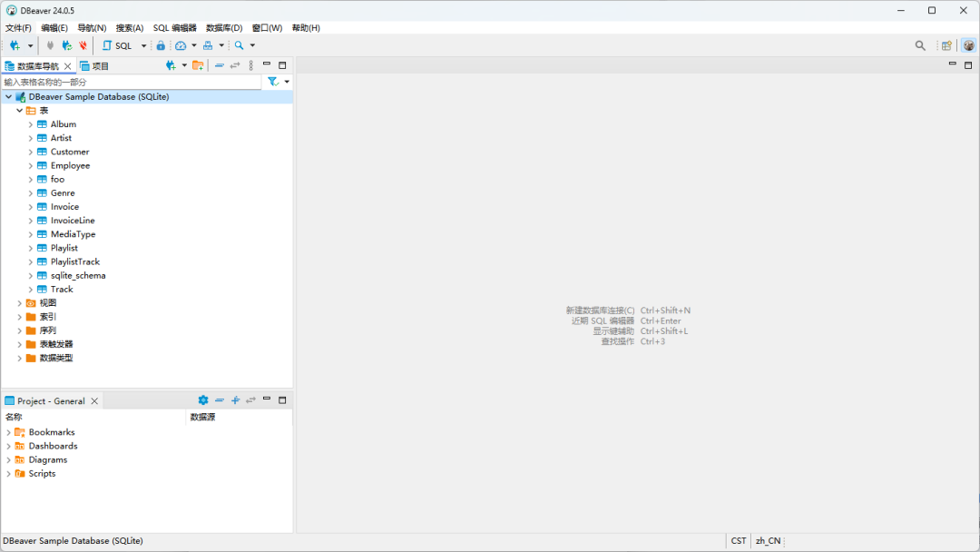The height and width of the screenshot is (552, 980).
Task: Toggle link with editor in the Project panel
Action: click(251, 400)
